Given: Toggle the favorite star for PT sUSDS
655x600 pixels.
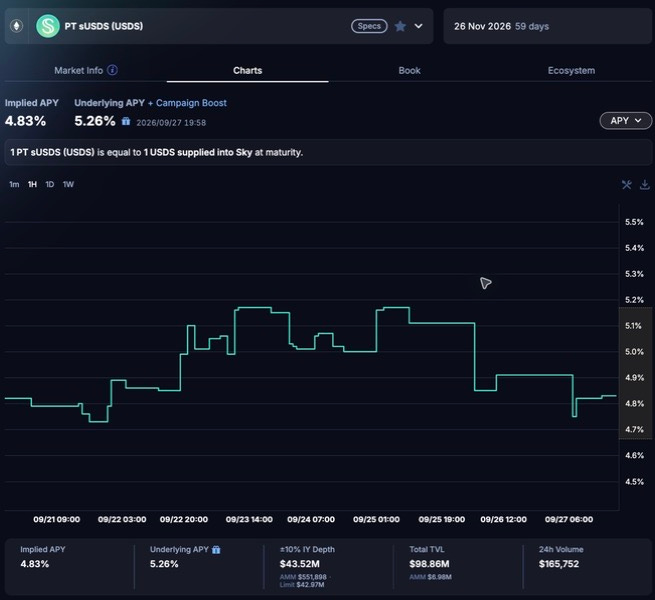Looking at the screenshot, I should 400,26.
